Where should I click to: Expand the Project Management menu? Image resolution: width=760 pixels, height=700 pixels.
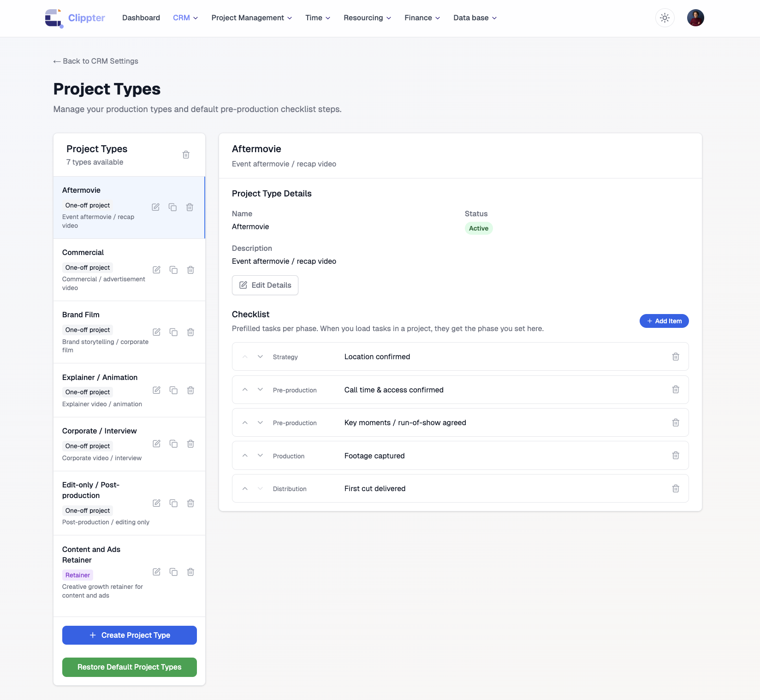click(x=251, y=18)
